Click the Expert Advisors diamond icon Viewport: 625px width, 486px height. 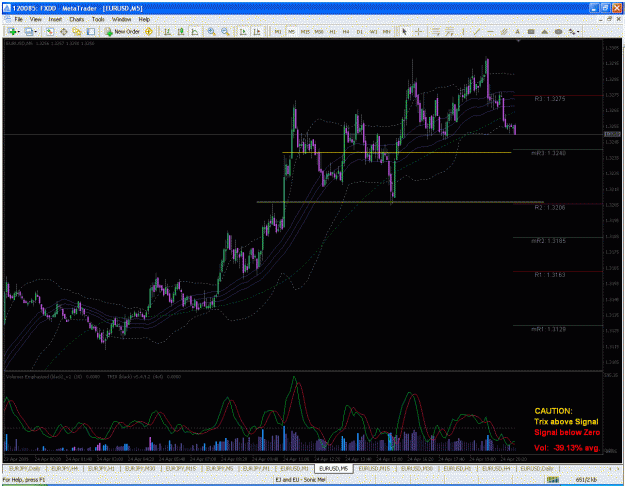coord(149,31)
